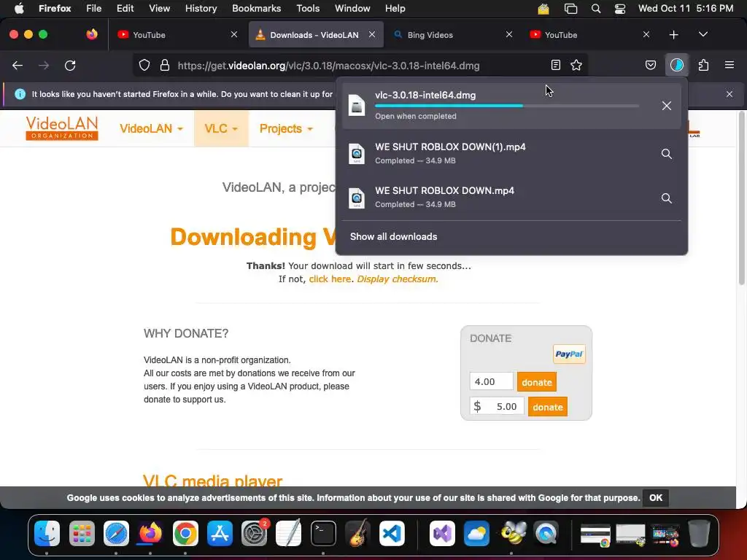Click OK on the cookie notice
The width and height of the screenshot is (747, 560).
[656, 497]
